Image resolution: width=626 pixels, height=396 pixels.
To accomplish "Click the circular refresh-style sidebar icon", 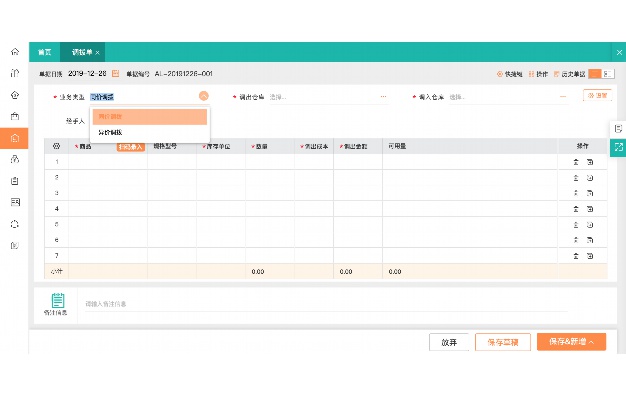I will click(15, 224).
